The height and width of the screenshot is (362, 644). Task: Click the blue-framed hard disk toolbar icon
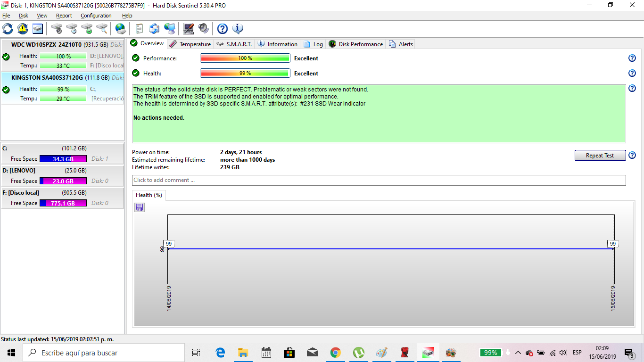coord(38,29)
